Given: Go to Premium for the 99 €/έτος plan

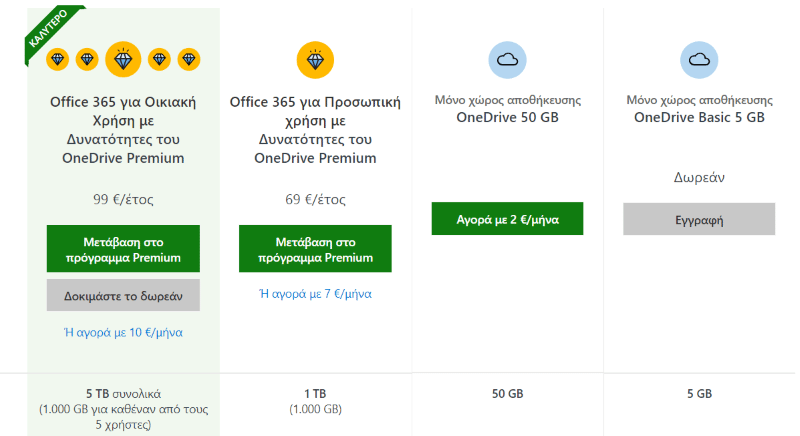Looking at the screenshot, I should [123, 249].
